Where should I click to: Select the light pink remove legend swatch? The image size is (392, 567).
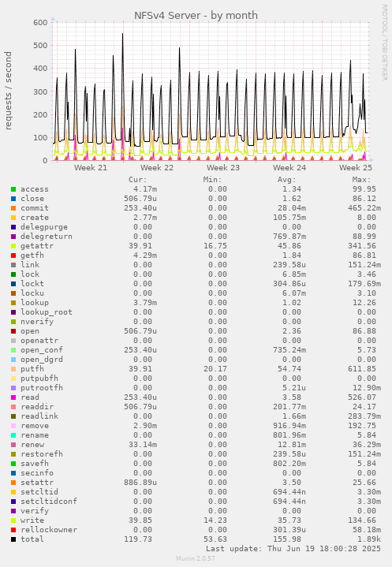point(13,426)
